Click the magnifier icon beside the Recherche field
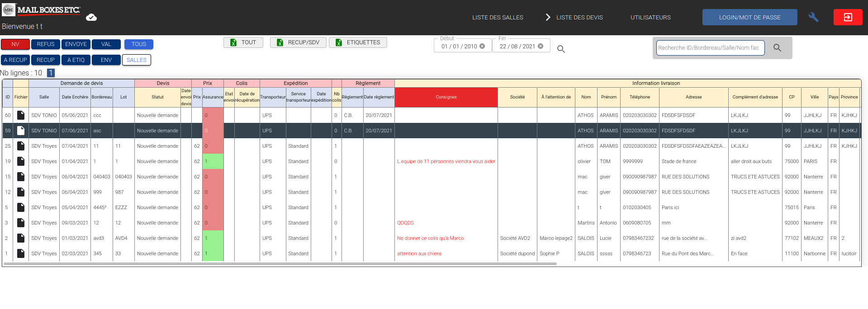This screenshot has width=868, height=309. click(x=777, y=48)
